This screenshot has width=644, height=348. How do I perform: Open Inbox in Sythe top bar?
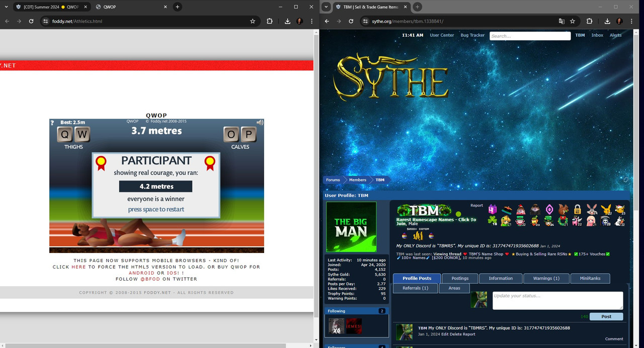click(597, 35)
